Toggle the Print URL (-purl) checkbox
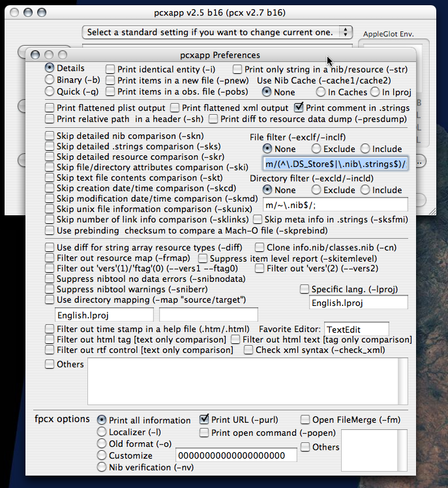Screen dimensions: 448x488 (205, 419)
